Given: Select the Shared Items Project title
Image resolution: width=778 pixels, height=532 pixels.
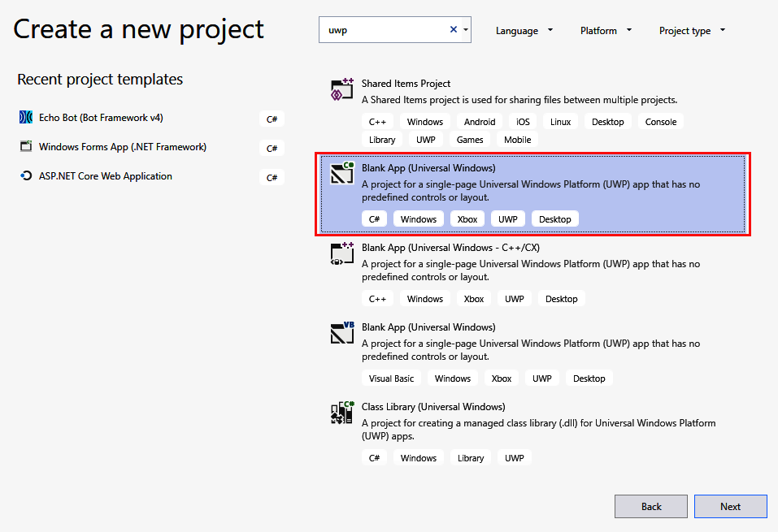Looking at the screenshot, I should 406,84.
